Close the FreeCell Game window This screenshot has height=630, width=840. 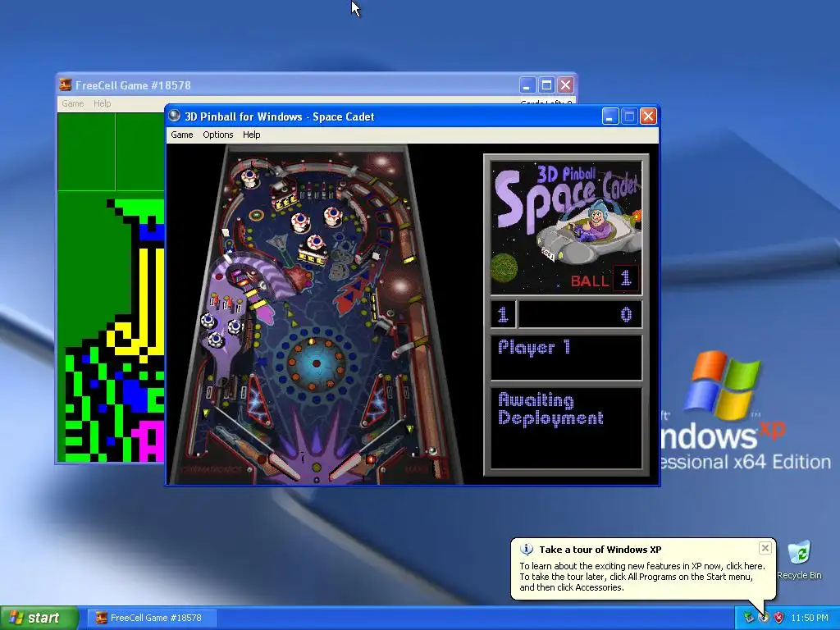[x=566, y=85]
